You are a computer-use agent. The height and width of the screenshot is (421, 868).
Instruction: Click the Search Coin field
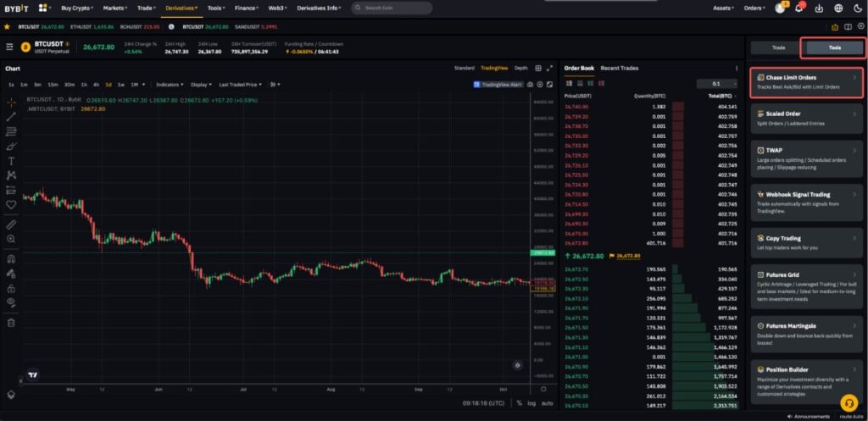392,8
